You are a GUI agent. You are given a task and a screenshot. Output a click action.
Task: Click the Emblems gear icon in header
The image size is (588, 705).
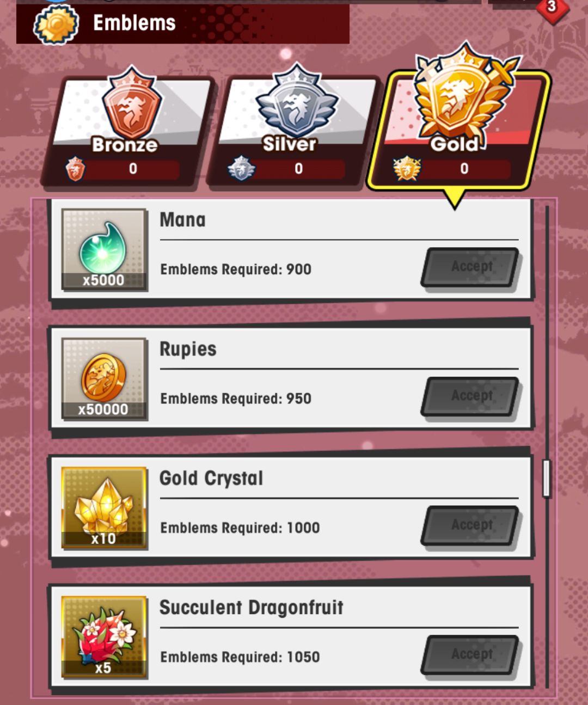click(x=56, y=24)
